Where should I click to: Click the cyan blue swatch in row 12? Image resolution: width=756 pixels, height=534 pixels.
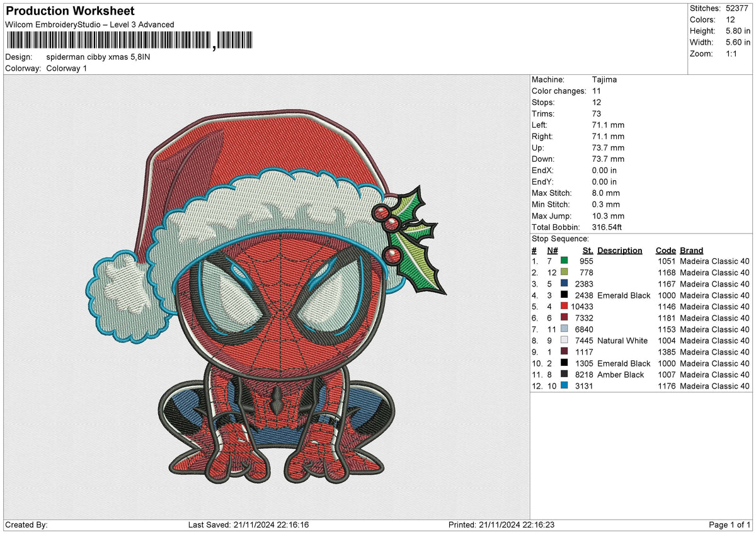tap(564, 385)
